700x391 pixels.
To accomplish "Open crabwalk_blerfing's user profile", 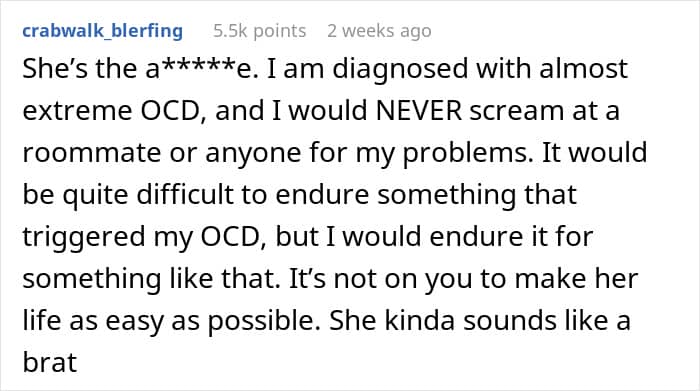I will point(103,31).
